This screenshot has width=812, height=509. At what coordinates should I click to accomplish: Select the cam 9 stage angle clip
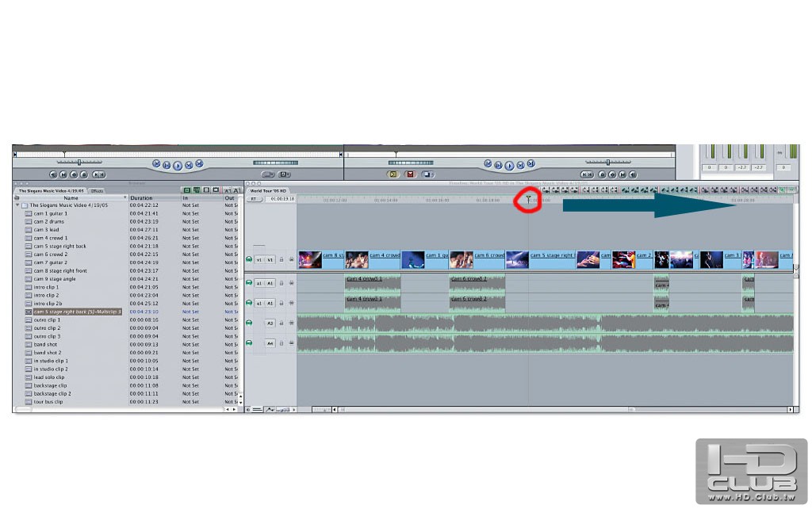pyautogui.click(x=55, y=279)
